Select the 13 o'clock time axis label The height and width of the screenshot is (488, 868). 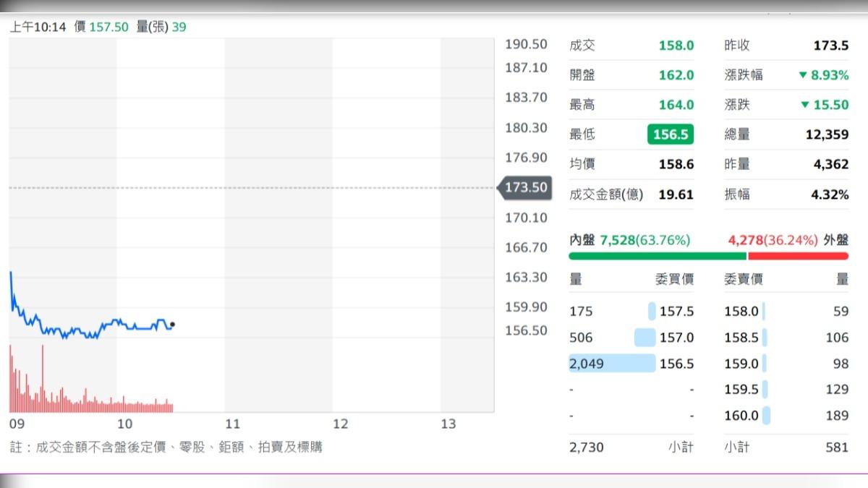point(448,424)
